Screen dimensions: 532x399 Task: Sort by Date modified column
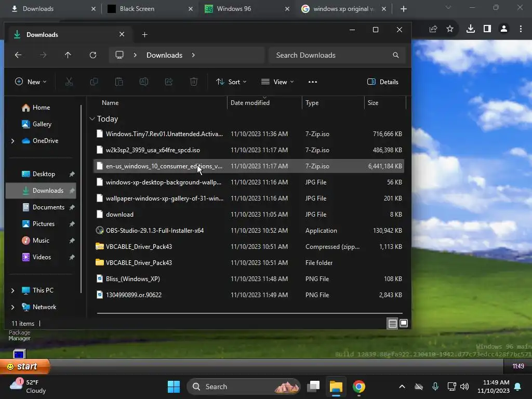pyautogui.click(x=250, y=103)
